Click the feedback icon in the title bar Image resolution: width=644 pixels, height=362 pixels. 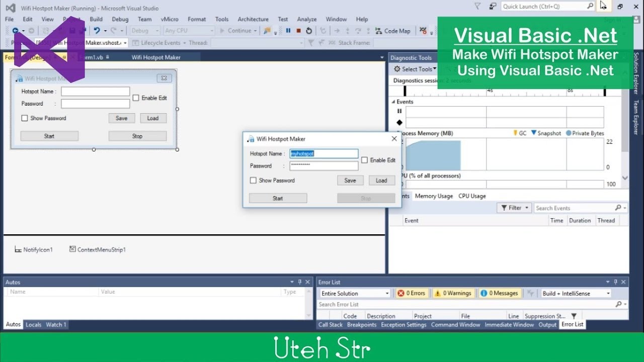493,6
